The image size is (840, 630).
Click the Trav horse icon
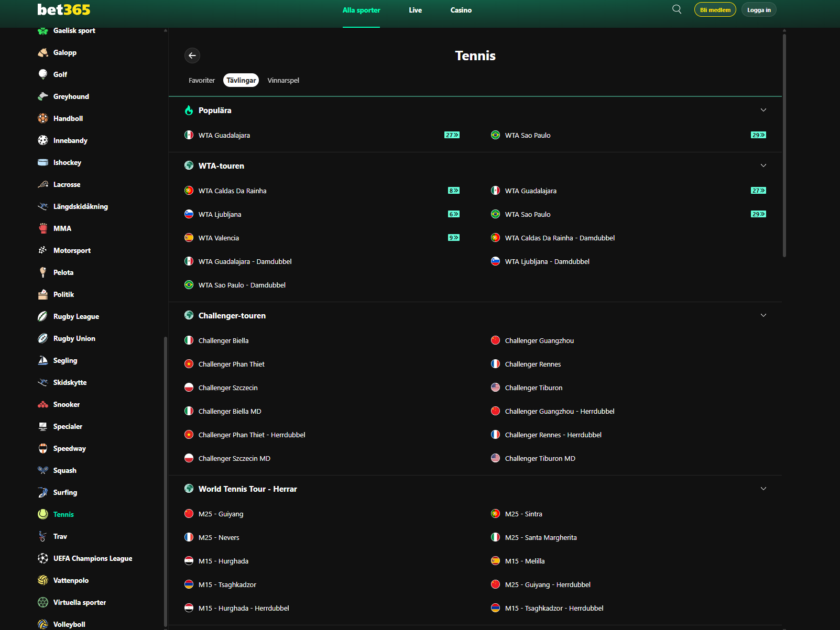point(43,536)
